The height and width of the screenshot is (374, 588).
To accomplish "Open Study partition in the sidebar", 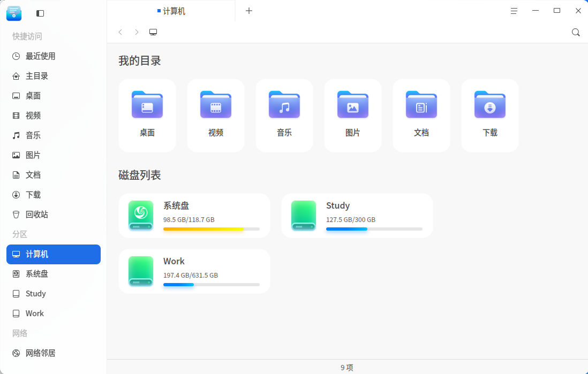I will 54,294.
